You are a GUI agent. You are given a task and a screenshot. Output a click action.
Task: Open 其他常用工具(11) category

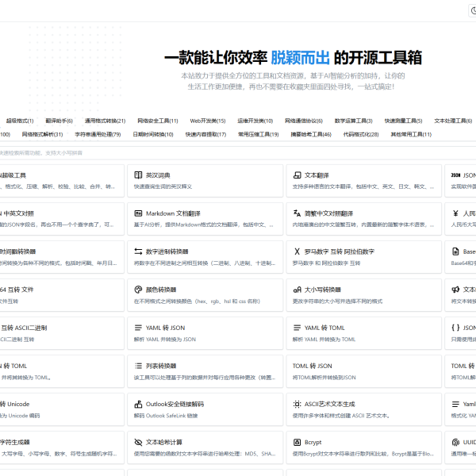coord(411,134)
